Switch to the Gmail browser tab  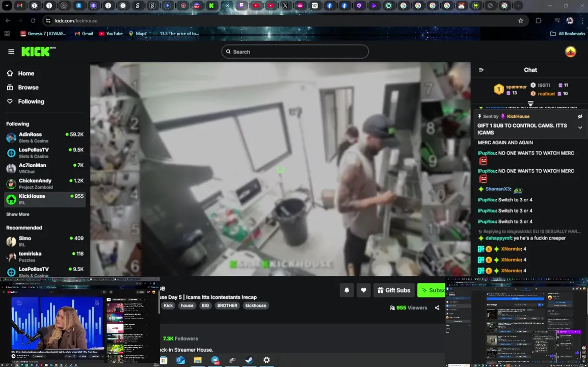coord(19,6)
